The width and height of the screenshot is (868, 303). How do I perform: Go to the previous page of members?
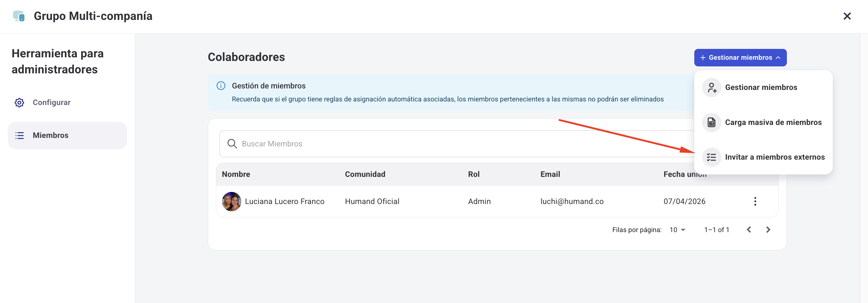click(749, 230)
